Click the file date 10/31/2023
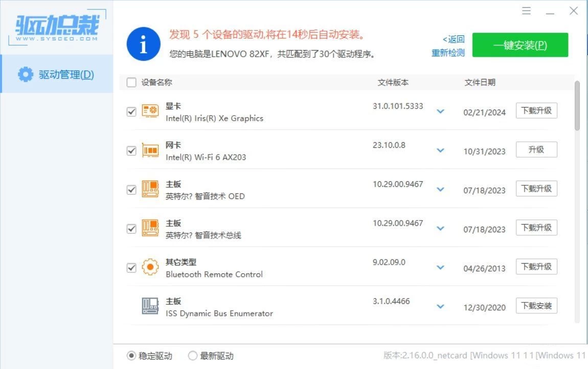The image size is (588, 369). (485, 151)
